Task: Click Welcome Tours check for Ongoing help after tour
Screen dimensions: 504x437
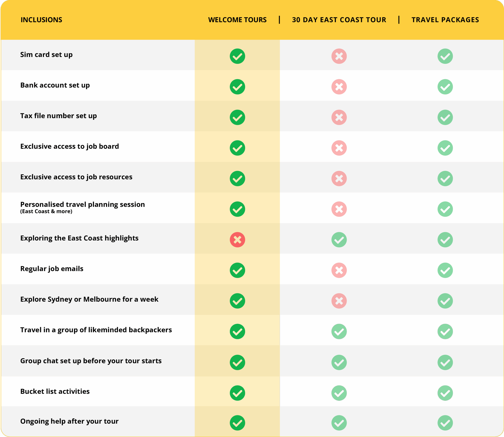Action: click(x=237, y=423)
